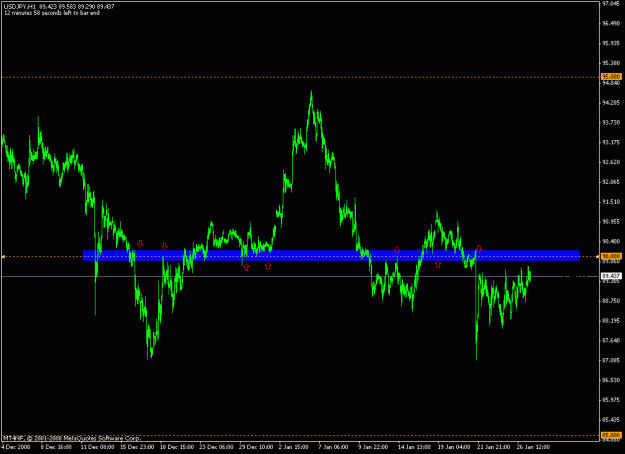Click the '19 Jan 04:00' label on the time axis

454,447
